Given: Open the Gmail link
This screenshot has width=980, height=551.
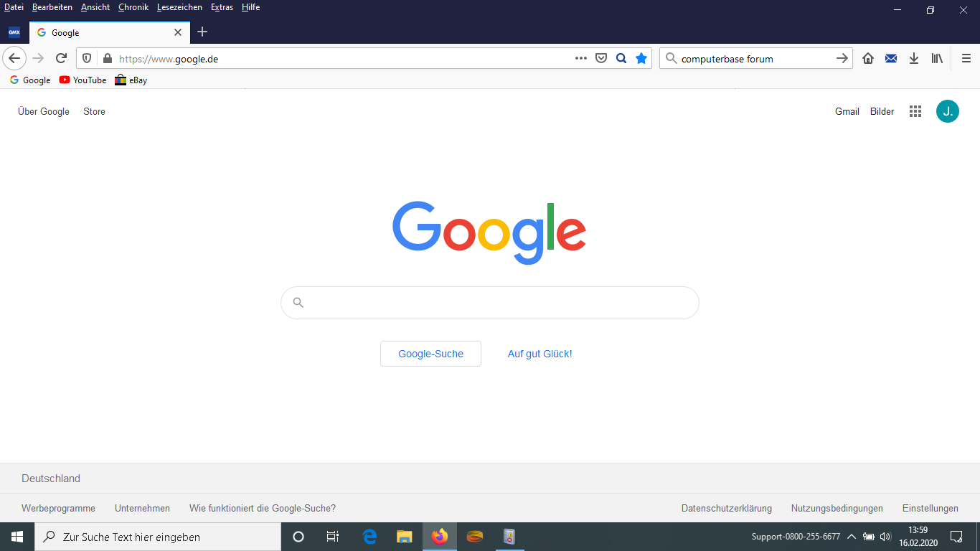Looking at the screenshot, I should coord(847,111).
